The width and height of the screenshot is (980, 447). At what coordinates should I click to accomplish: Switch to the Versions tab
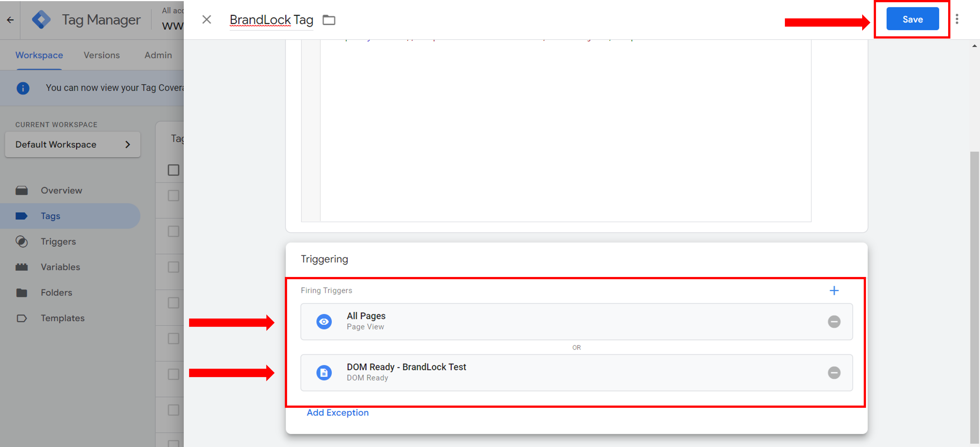click(x=102, y=55)
